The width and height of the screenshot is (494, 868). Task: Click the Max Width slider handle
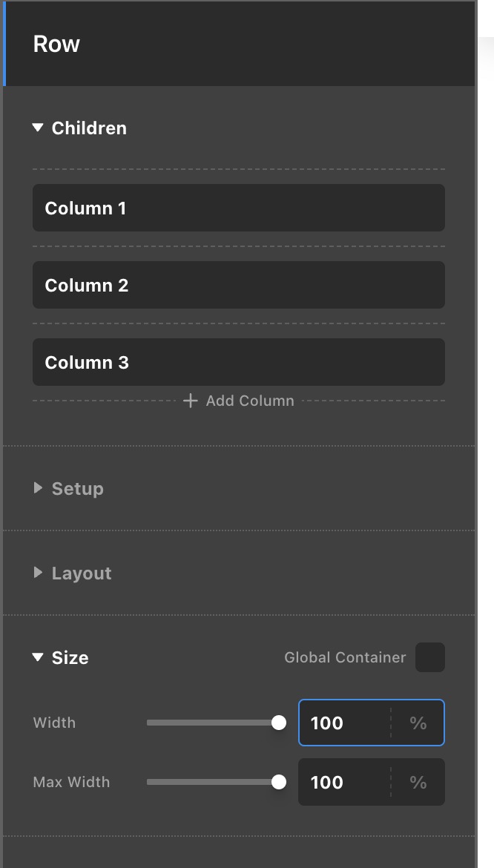[279, 782]
